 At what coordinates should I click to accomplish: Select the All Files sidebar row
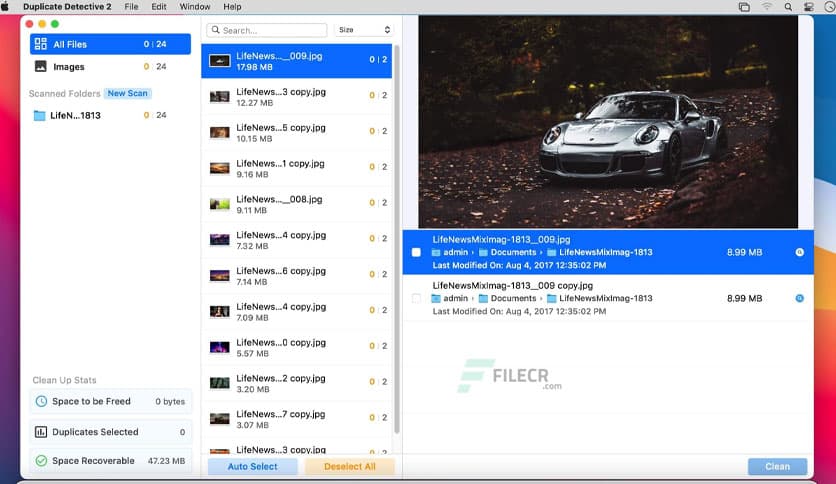pos(110,44)
